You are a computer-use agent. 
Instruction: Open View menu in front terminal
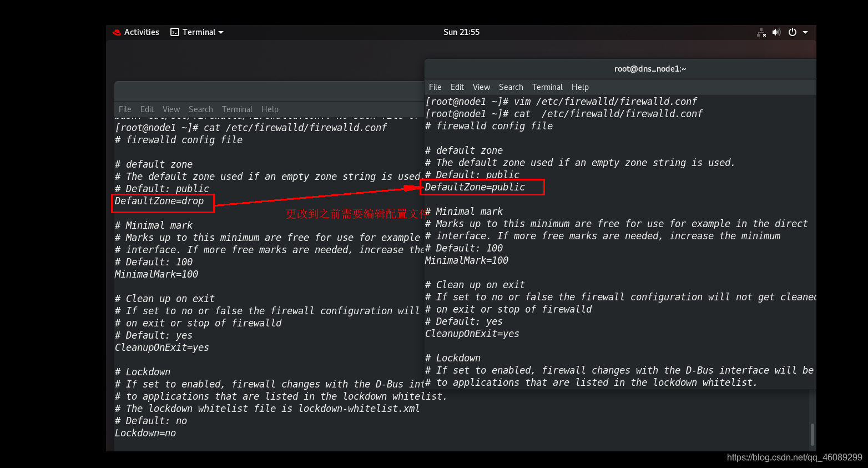tap(481, 87)
